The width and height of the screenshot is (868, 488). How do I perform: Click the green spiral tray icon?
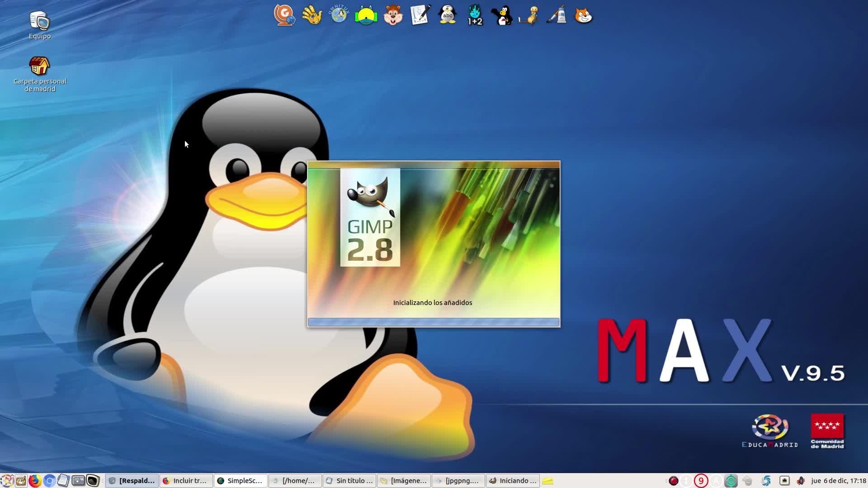(x=731, y=481)
